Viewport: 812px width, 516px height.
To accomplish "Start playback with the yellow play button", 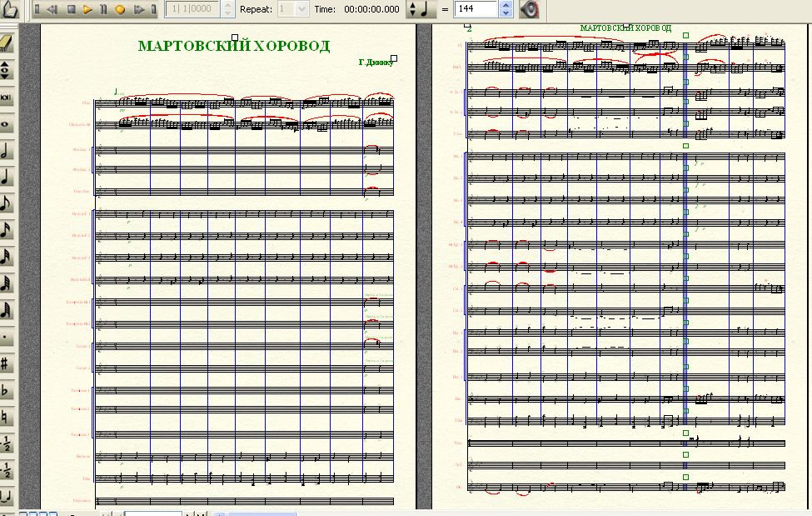I will click(87, 9).
